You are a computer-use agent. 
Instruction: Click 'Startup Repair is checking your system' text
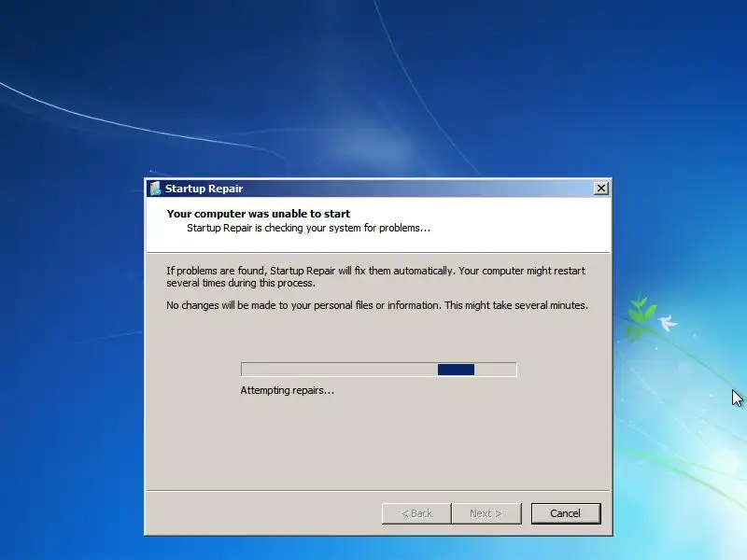click(309, 228)
